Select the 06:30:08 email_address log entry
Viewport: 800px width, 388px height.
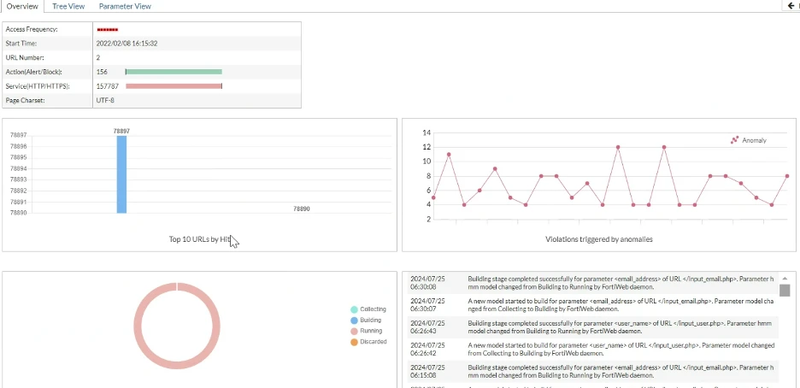click(593, 283)
